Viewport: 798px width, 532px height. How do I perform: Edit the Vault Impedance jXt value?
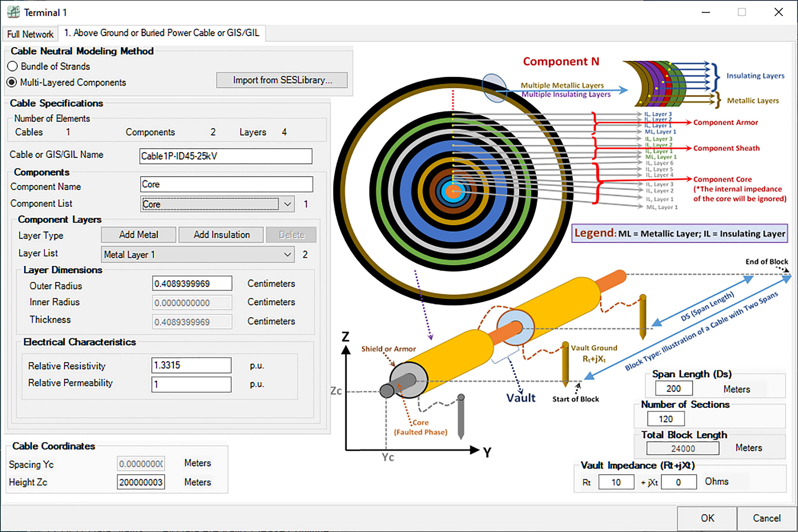point(679,482)
